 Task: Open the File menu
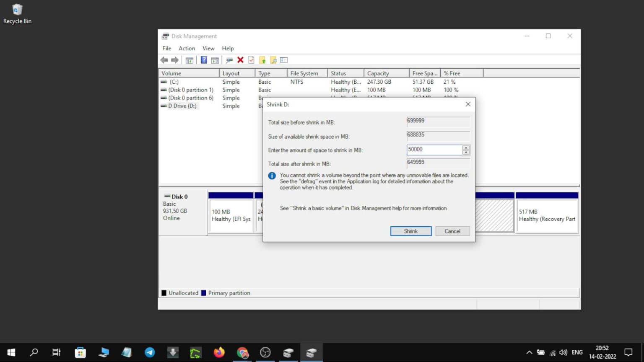pyautogui.click(x=166, y=48)
